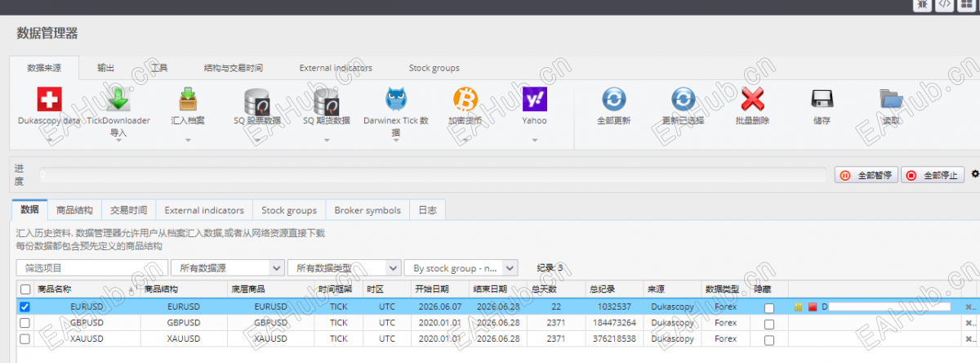Check the XAUUSD row checkbox
Image resolution: width=980 pixels, height=363 pixels.
point(24,338)
